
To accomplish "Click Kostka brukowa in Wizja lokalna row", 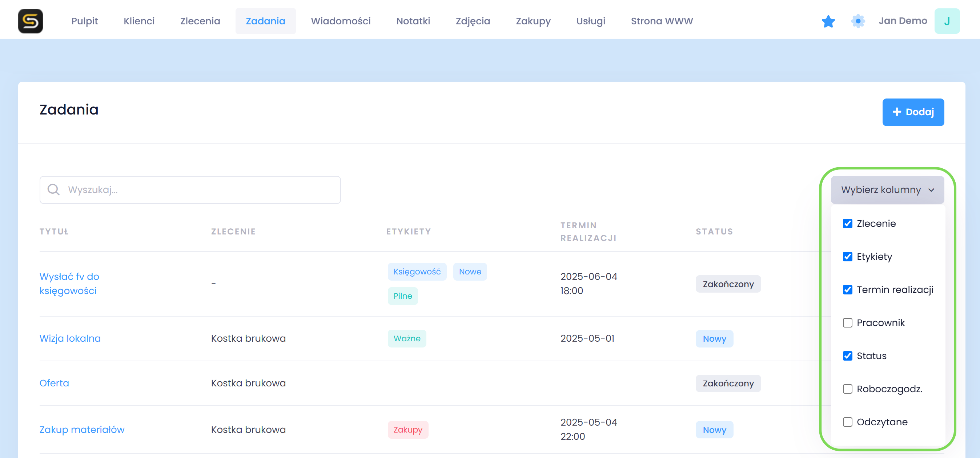I will point(248,338).
